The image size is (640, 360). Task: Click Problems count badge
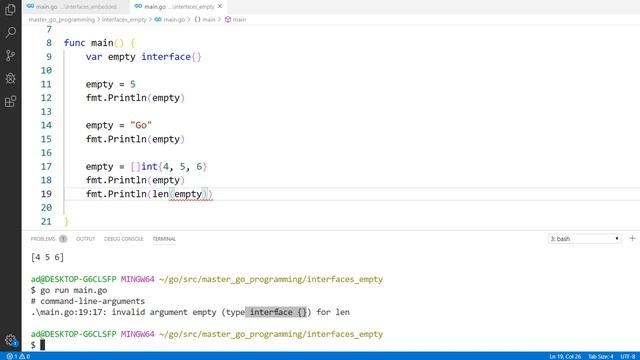pyautogui.click(x=63, y=239)
